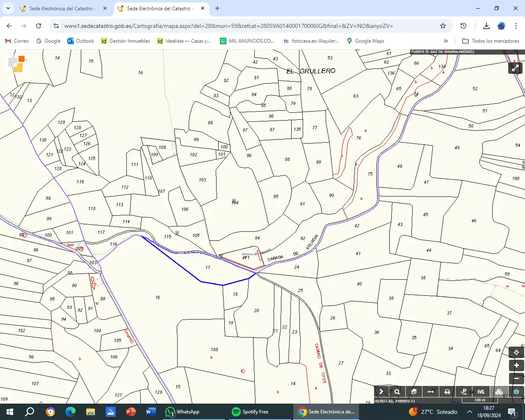Image resolution: width=525 pixels, height=420 pixels.
Task: Open Microsoft Edge from the taskbar
Action: coord(71,412)
